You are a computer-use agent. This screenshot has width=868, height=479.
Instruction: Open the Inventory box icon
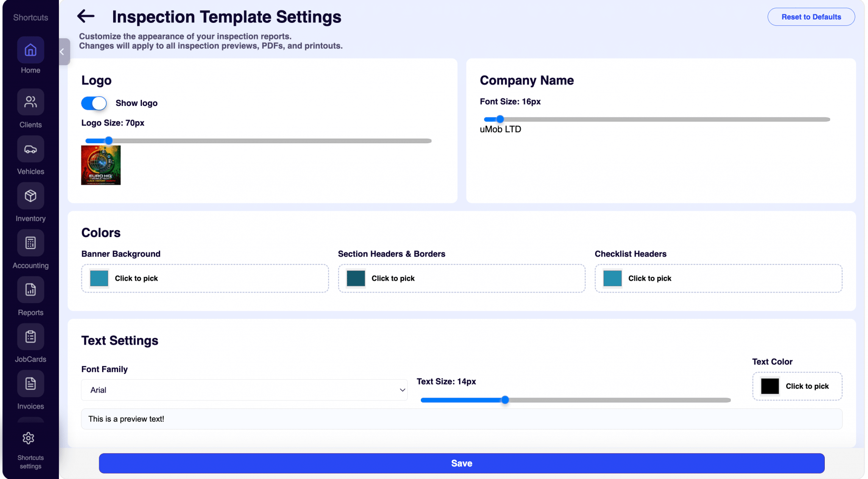click(31, 196)
